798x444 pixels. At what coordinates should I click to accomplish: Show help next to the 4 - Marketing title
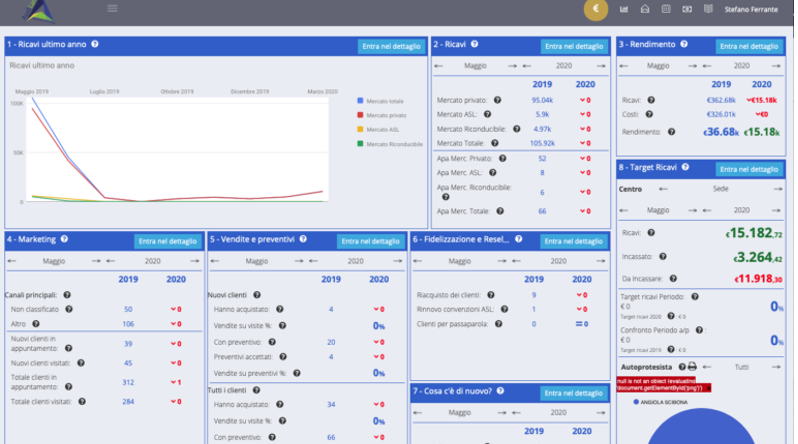coord(64,239)
